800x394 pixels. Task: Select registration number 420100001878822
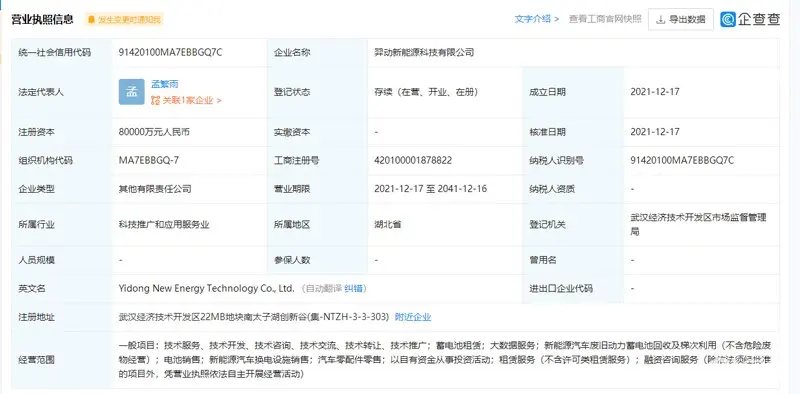413,161
